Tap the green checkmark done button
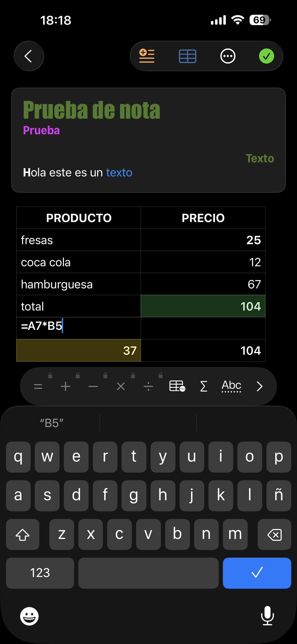The height and width of the screenshot is (644, 297). click(266, 56)
